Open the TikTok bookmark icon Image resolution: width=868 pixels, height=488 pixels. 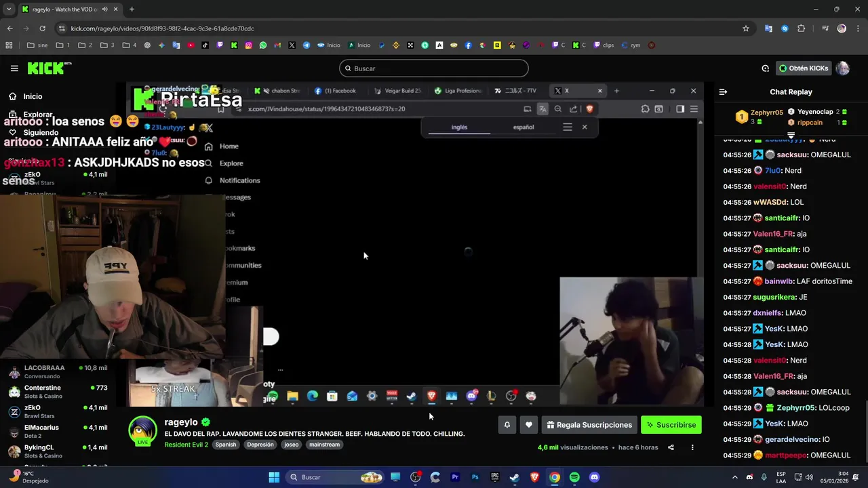click(x=205, y=45)
